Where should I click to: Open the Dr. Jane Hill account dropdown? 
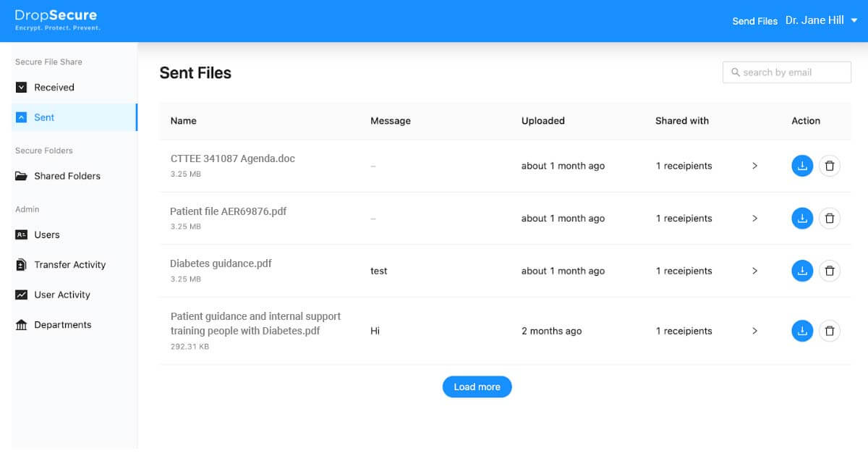[821, 20]
